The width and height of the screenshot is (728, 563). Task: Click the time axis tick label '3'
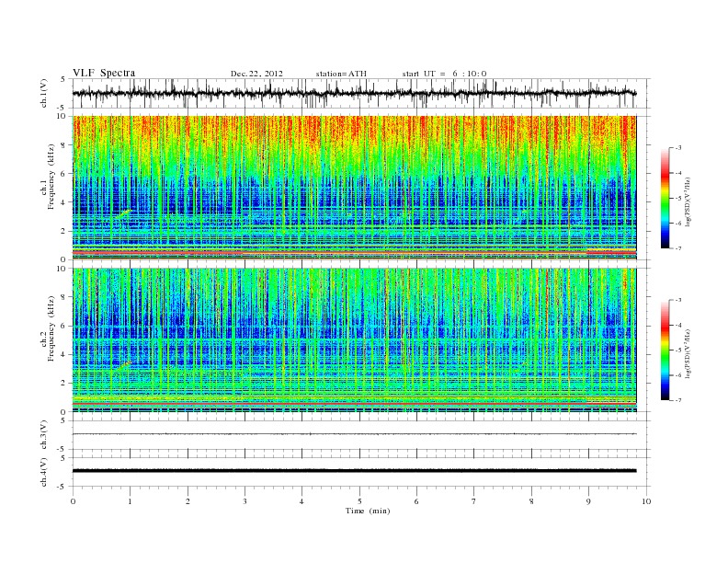pyautogui.click(x=245, y=501)
